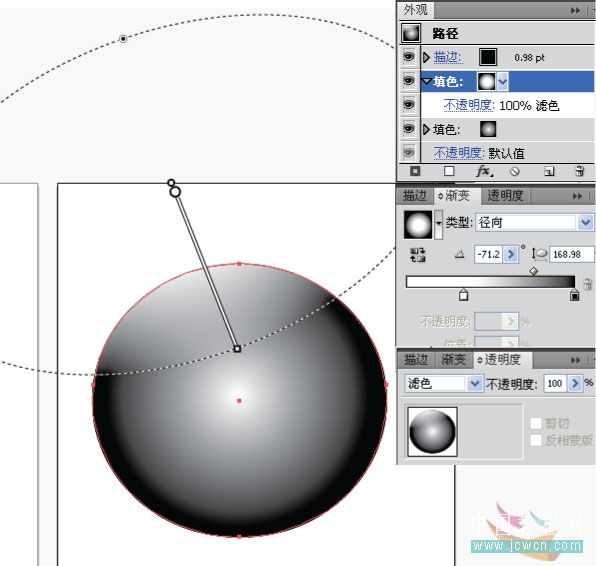
Task: Click gradient annotator end circle handle
Action: [175, 192]
